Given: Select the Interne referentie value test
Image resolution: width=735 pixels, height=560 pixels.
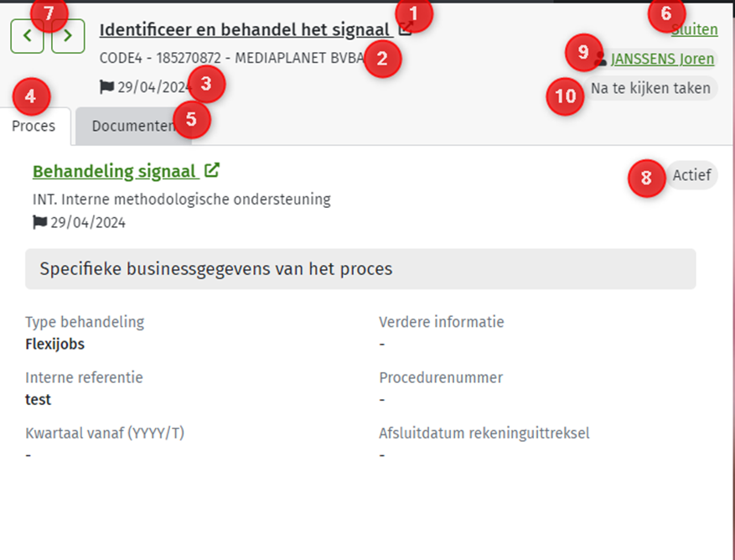Looking at the screenshot, I should point(38,400).
